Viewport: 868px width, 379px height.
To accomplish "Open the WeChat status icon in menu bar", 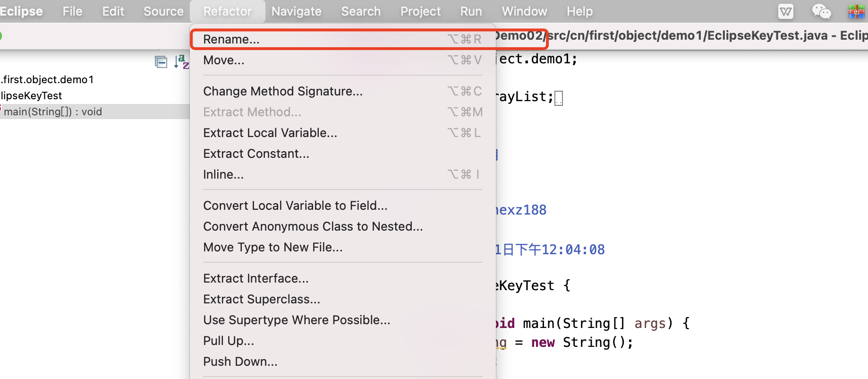I will (x=821, y=11).
